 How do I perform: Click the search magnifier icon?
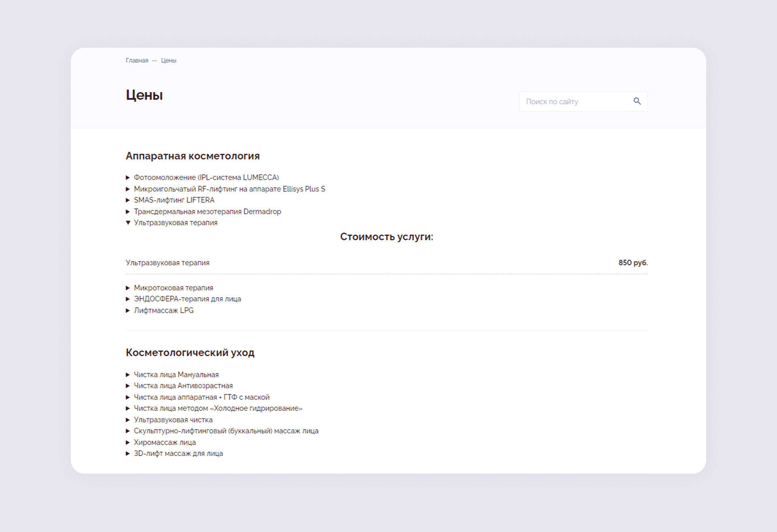(x=637, y=101)
